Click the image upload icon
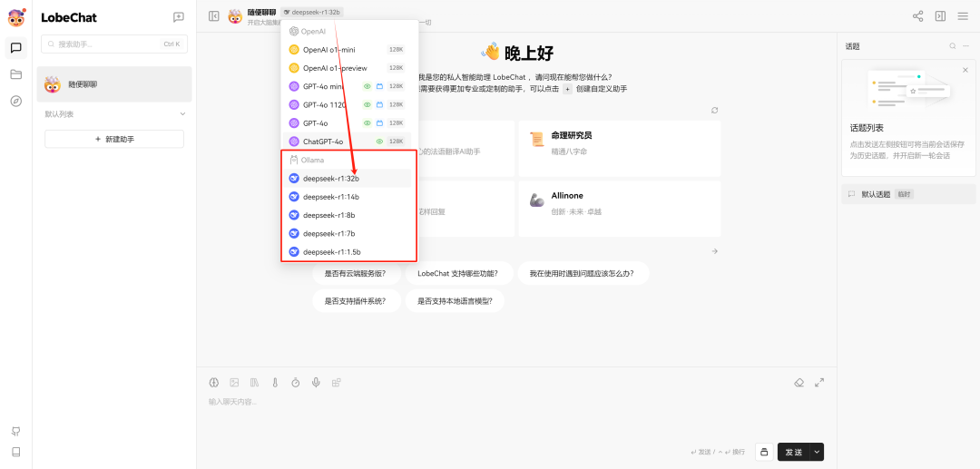Image resolution: width=980 pixels, height=469 pixels. [x=234, y=382]
